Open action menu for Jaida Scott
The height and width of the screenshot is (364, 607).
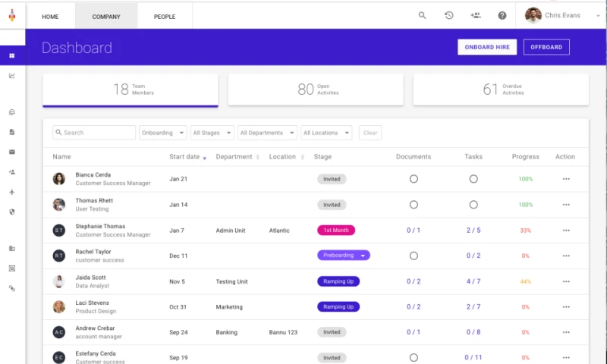[566, 281]
